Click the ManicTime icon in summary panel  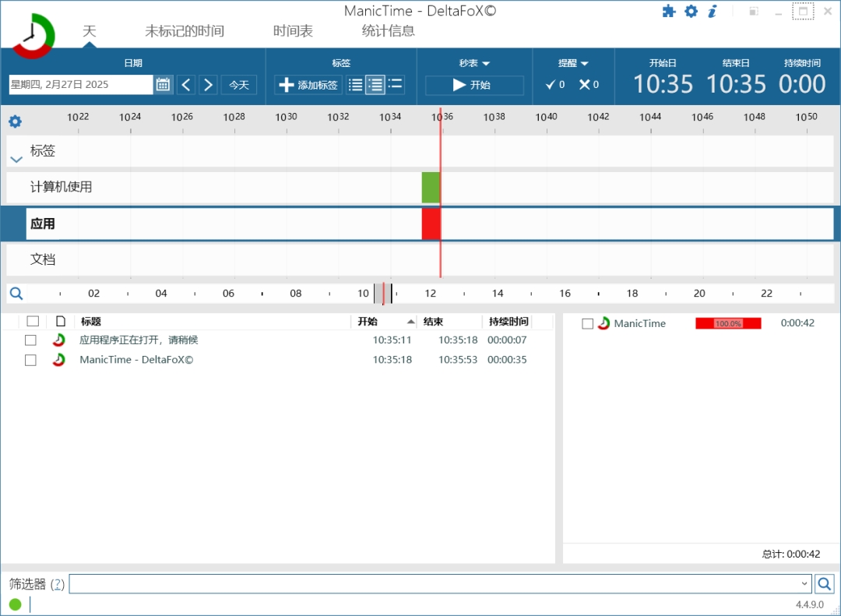603,323
